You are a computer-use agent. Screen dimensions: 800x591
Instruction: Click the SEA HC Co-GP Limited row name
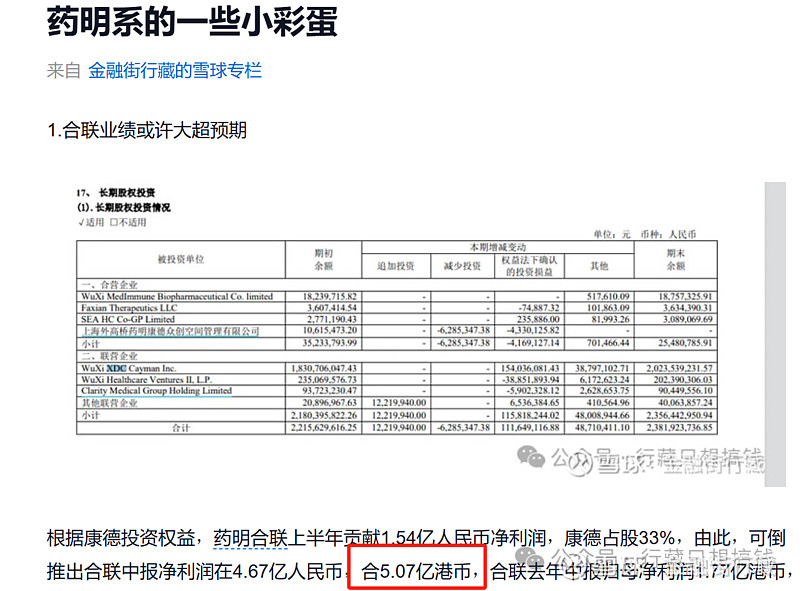tap(128, 319)
